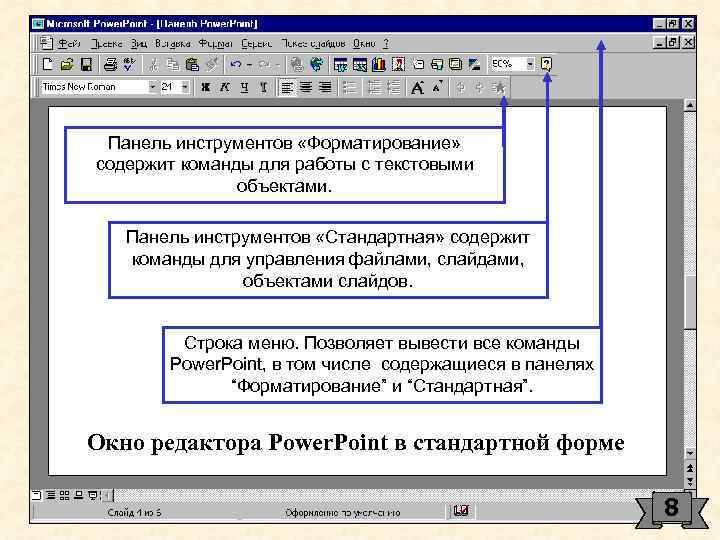Toggle text Shadow formatting
Screen dimensions: 720x540
(264, 87)
